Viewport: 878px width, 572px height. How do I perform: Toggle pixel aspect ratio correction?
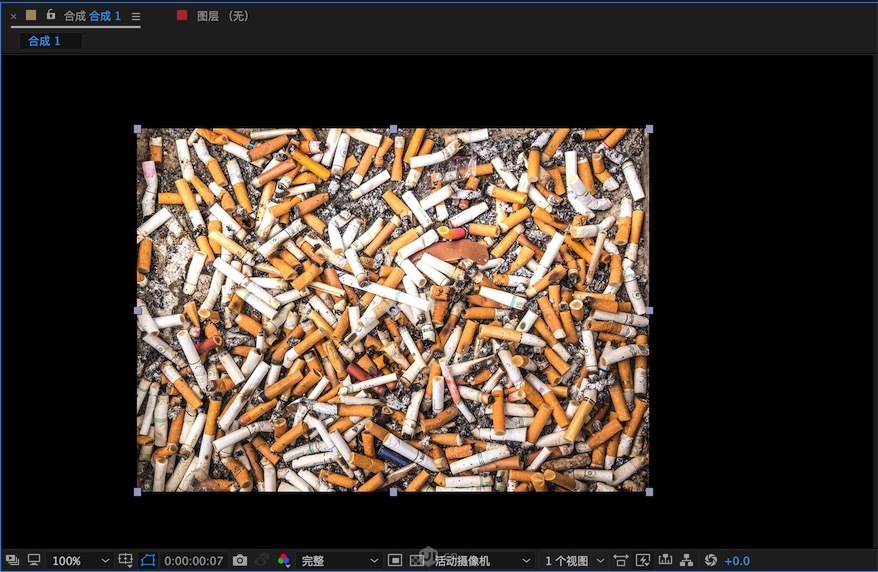(x=621, y=561)
